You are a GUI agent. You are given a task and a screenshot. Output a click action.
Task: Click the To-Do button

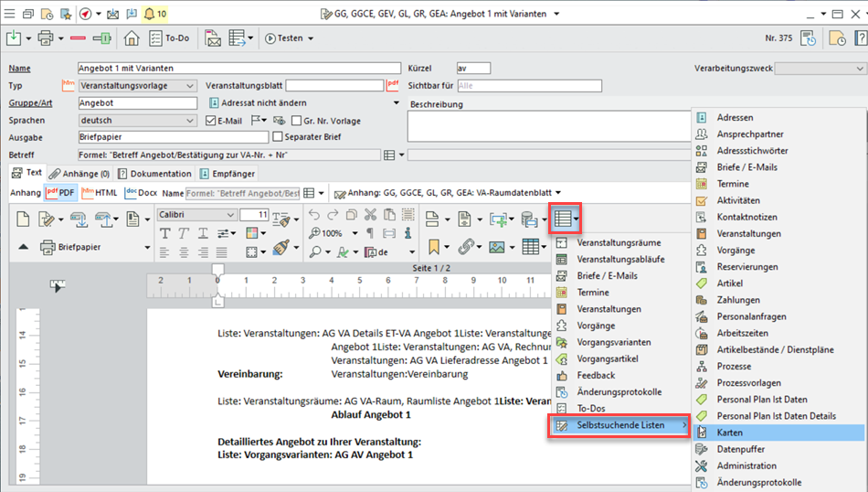pos(169,38)
